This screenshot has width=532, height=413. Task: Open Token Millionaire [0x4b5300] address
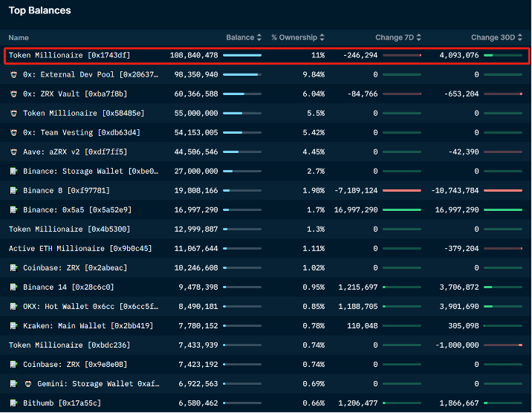pos(69,230)
